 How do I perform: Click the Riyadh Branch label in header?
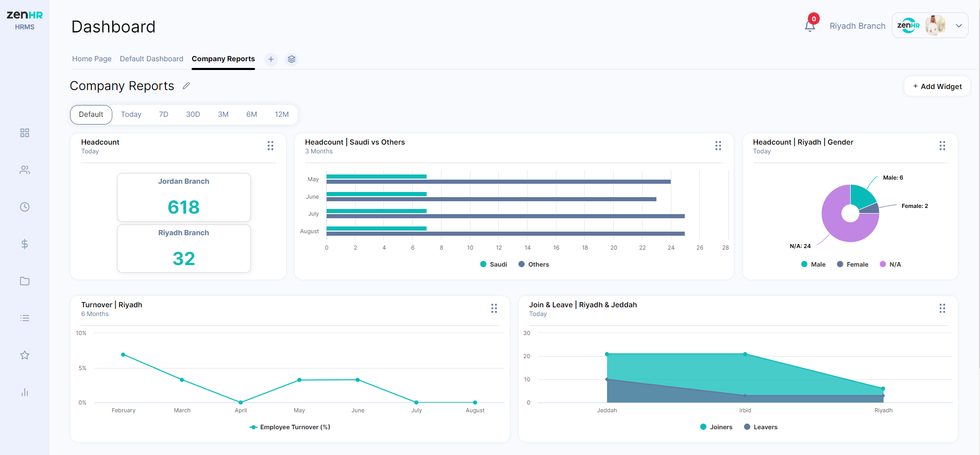(857, 26)
